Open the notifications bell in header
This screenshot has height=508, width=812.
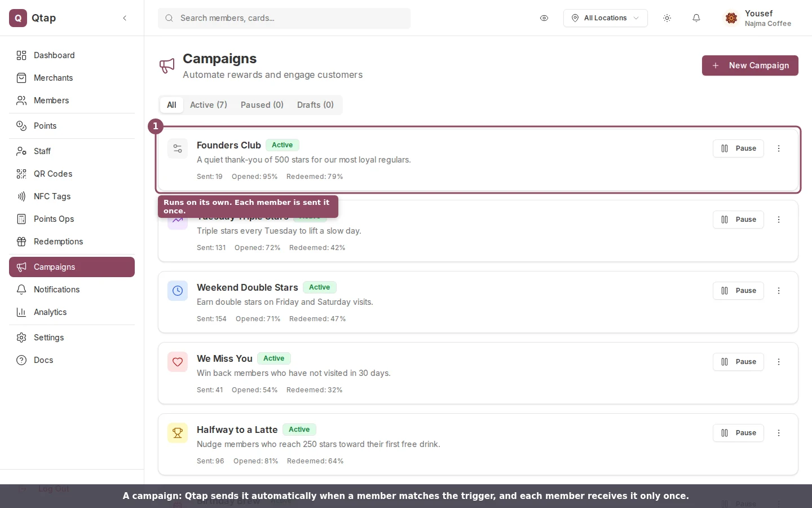pyautogui.click(x=696, y=18)
